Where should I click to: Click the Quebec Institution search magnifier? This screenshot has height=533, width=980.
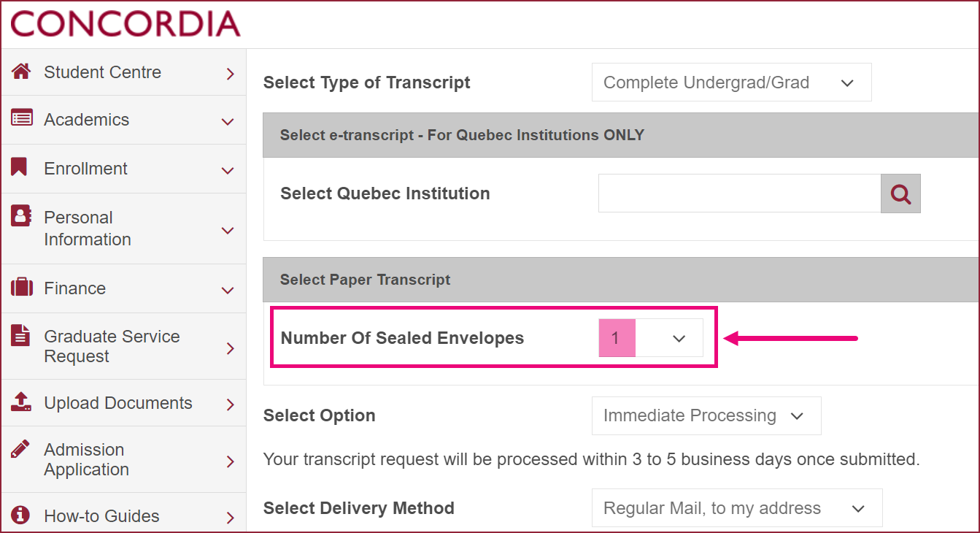(x=900, y=193)
